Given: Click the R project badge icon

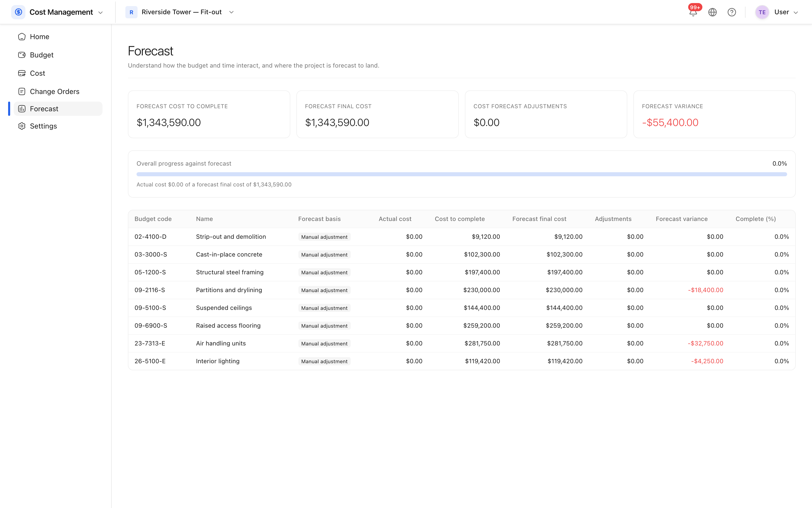Looking at the screenshot, I should [x=131, y=12].
